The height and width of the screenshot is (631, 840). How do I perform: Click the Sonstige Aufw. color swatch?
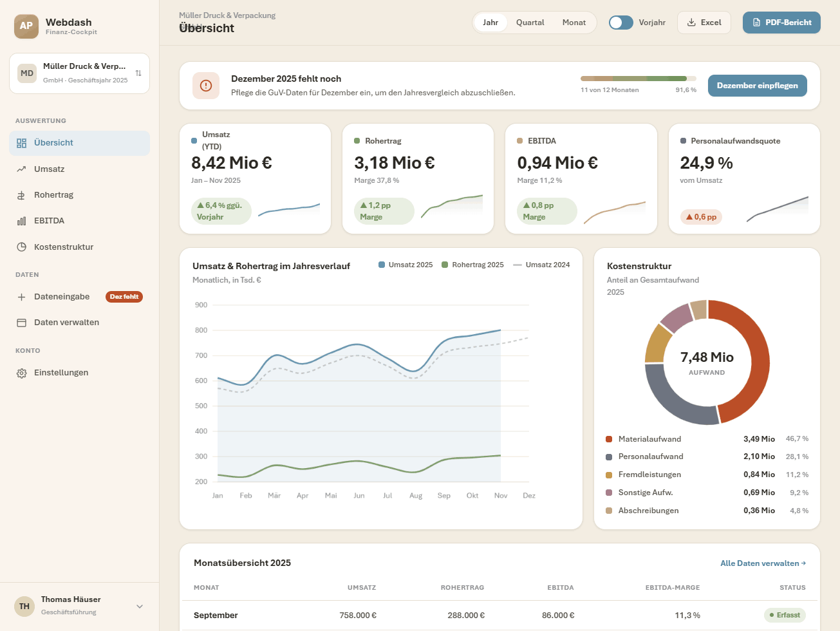[x=609, y=493]
